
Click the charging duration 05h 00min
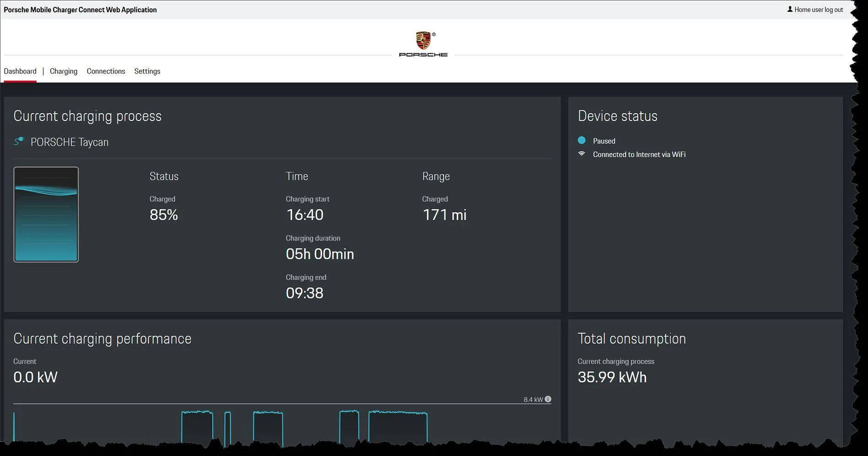[x=320, y=254]
